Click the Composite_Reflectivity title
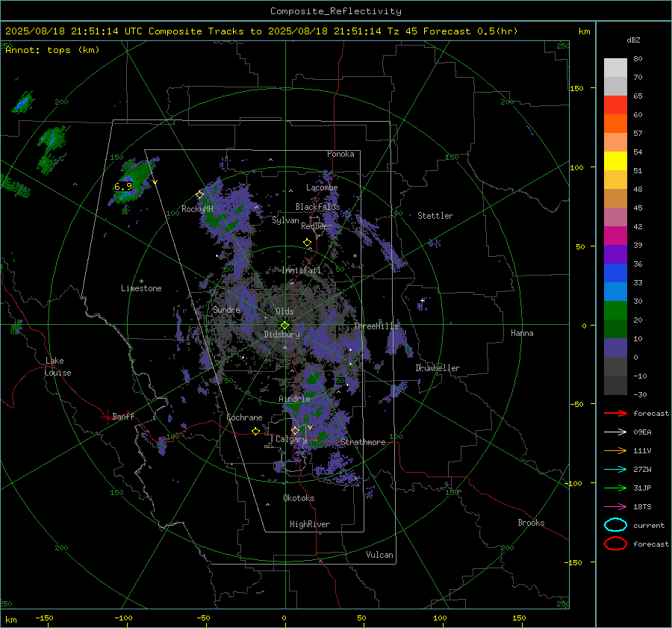Screen dimensions: 672x628 pyautogui.click(x=335, y=11)
